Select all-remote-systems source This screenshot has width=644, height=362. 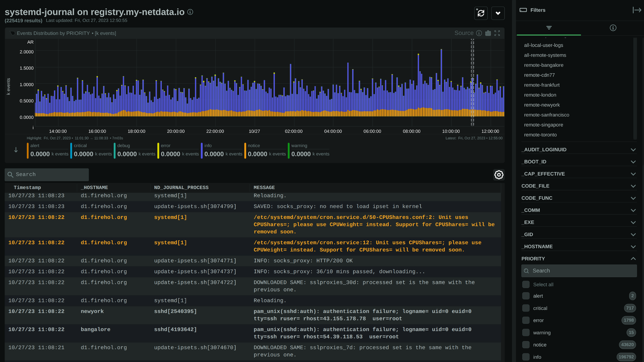click(x=545, y=55)
